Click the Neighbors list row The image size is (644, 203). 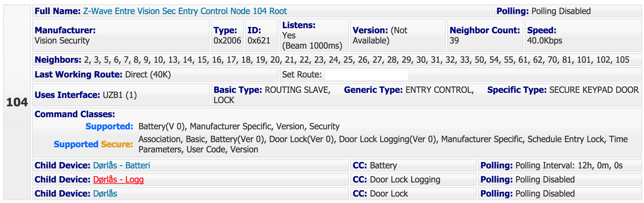click(337, 60)
